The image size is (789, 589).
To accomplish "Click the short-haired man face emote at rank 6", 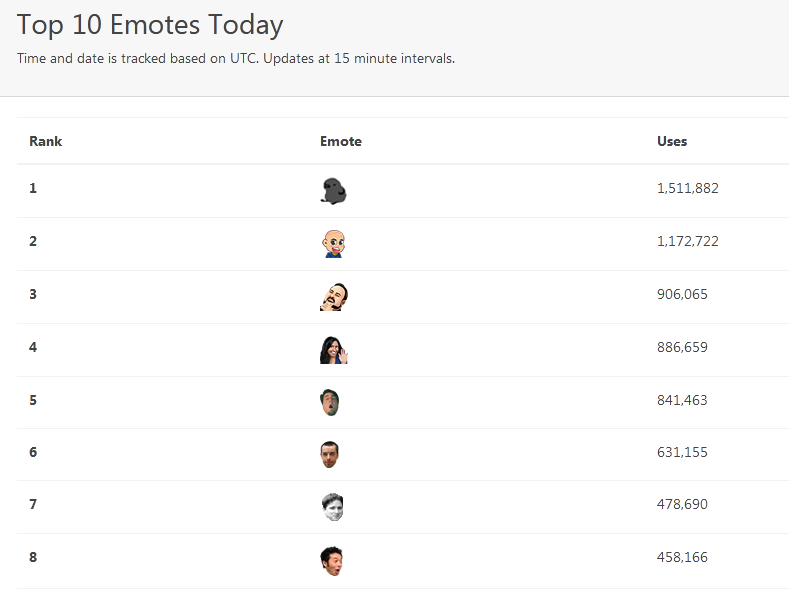I will point(330,455).
